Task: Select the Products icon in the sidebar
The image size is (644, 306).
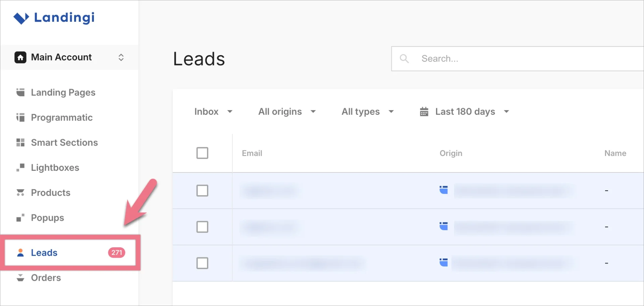Action: [x=20, y=193]
